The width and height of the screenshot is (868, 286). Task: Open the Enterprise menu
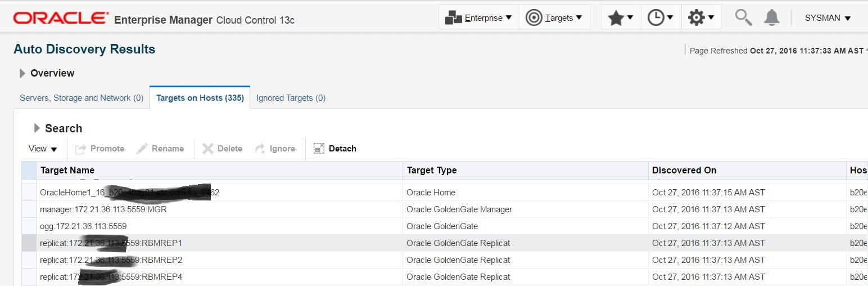pyautogui.click(x=478, y=18)
